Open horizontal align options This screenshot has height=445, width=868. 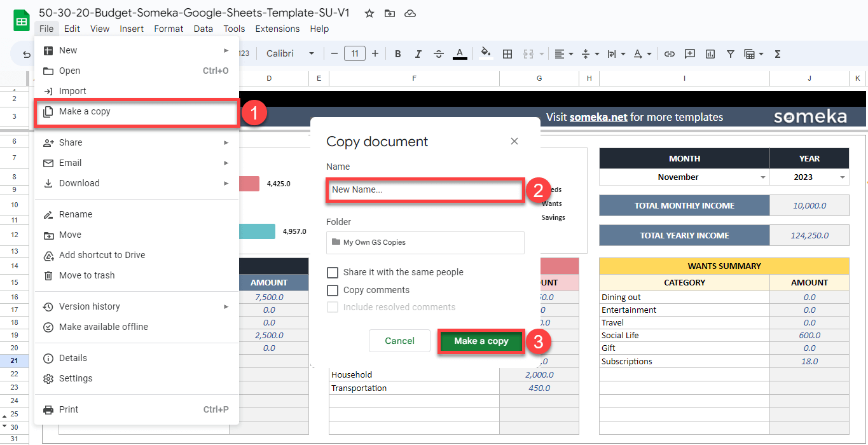[563, 54]
